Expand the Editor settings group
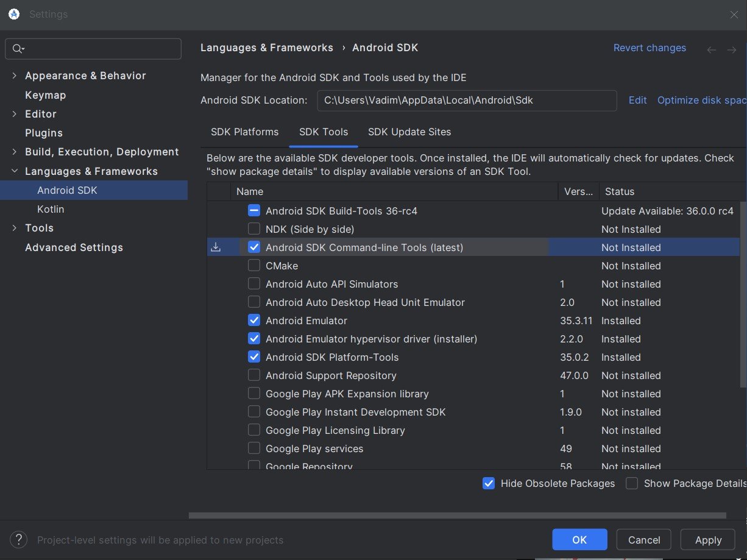Screen dimensions: 747x560 (x=15, y=114)
